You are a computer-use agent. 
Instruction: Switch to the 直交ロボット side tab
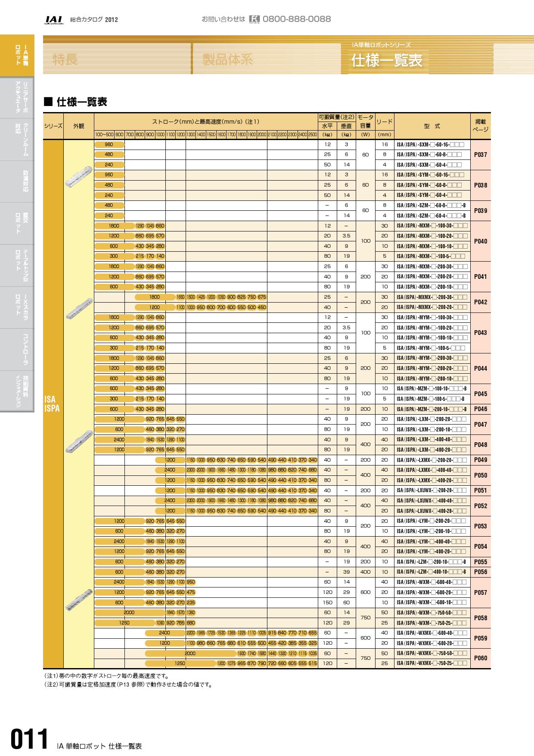(17, 223)
